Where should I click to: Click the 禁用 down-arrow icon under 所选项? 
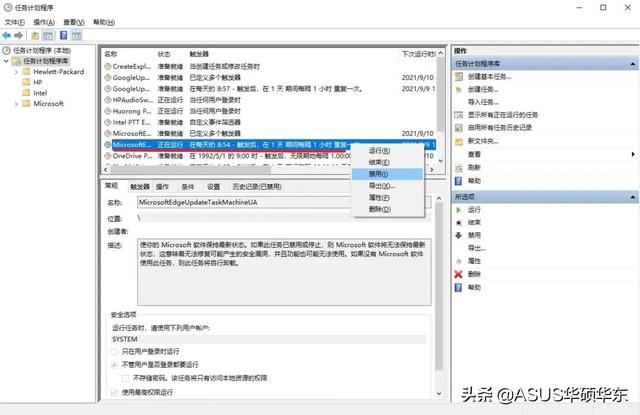coord(459,235)
